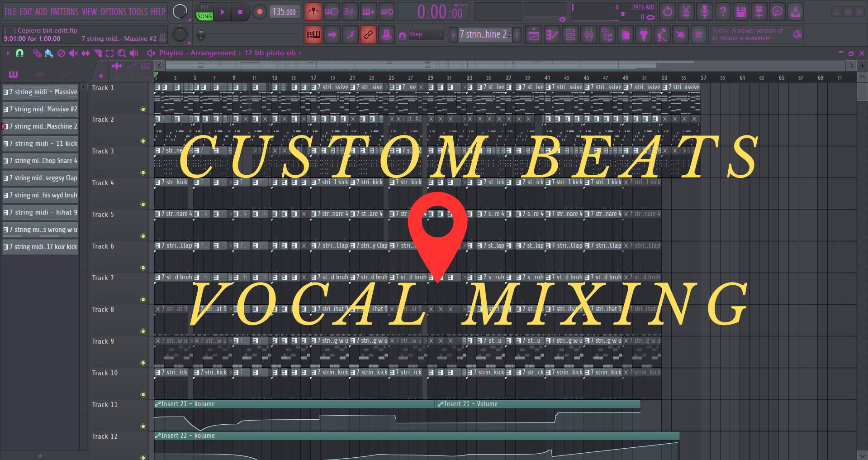Toggle the Playlist magnet snap option

[x=19, y=53]
